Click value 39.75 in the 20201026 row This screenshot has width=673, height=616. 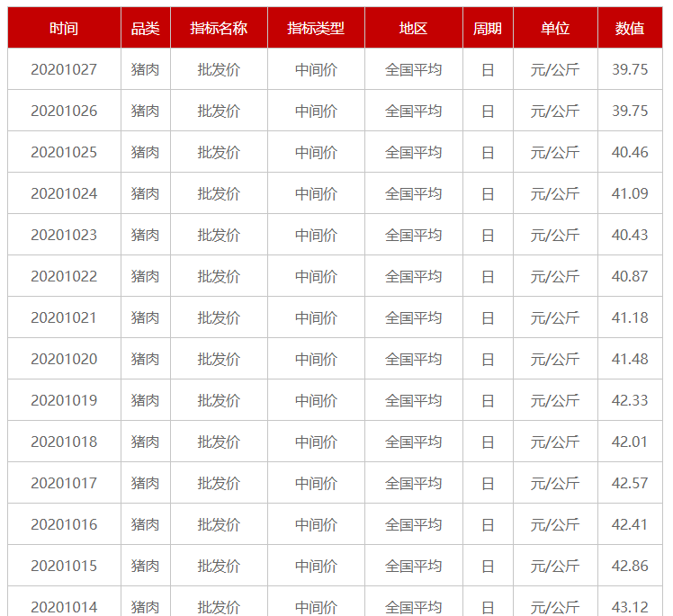(x=630, y=112)
